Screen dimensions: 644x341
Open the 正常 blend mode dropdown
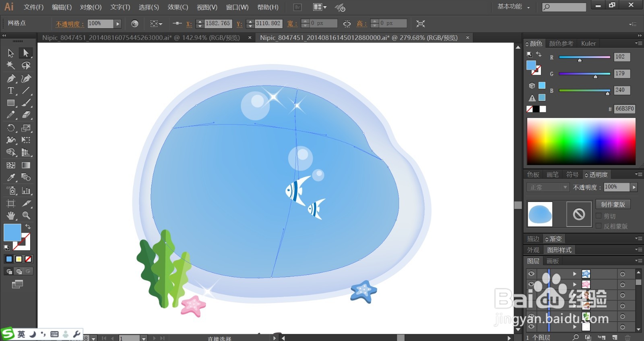point(548,187)
